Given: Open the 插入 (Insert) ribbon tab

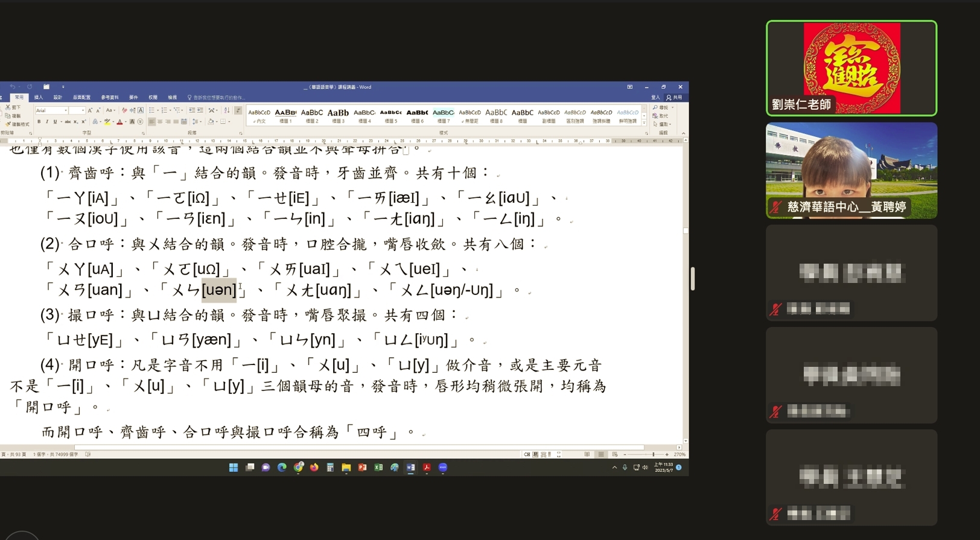Looking at the screenshot, I should coord(39,97).
